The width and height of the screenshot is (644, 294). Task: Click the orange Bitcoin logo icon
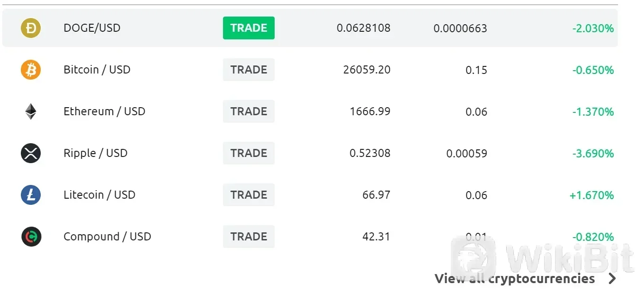(x=31, y=70)
